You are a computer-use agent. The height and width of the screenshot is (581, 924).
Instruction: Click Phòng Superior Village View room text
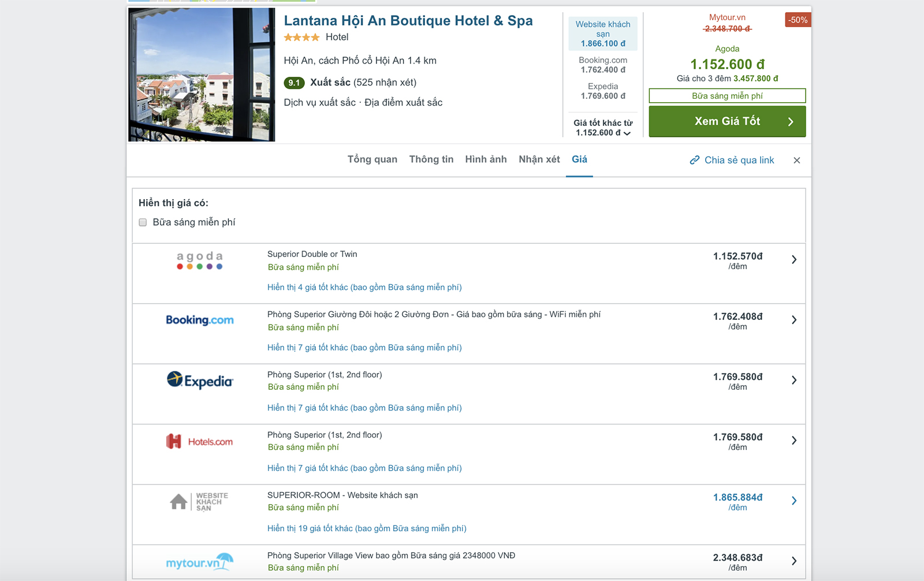392,556
